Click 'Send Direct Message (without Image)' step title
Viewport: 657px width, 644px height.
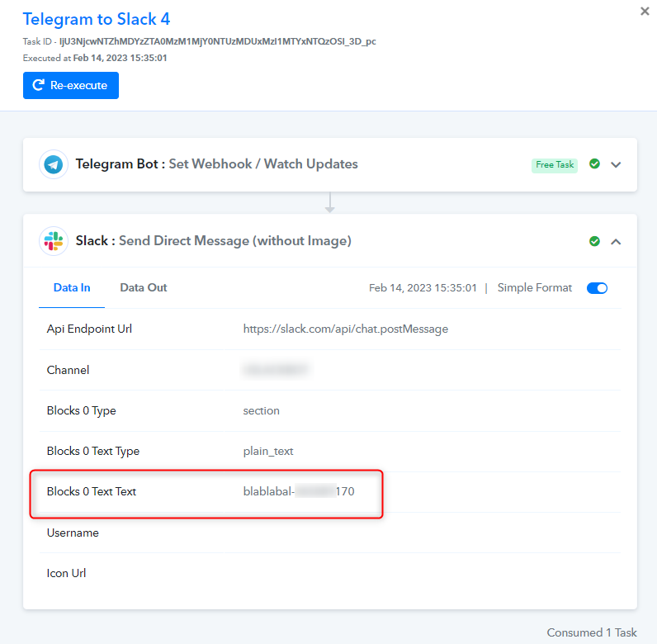(x=235, y=241)
